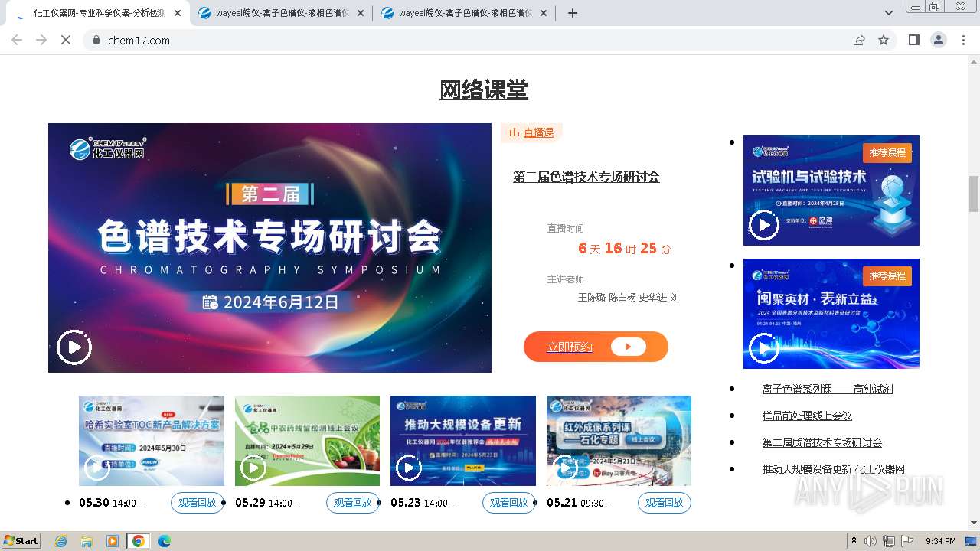Open File Explorer from taskbar
Image resolution: width=980 pixels, height=551 pixels.
[87, 541]
